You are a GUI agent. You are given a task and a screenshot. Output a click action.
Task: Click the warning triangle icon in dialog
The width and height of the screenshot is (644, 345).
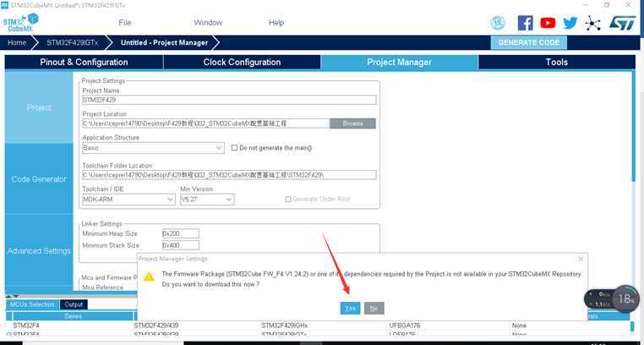[149, 277]
